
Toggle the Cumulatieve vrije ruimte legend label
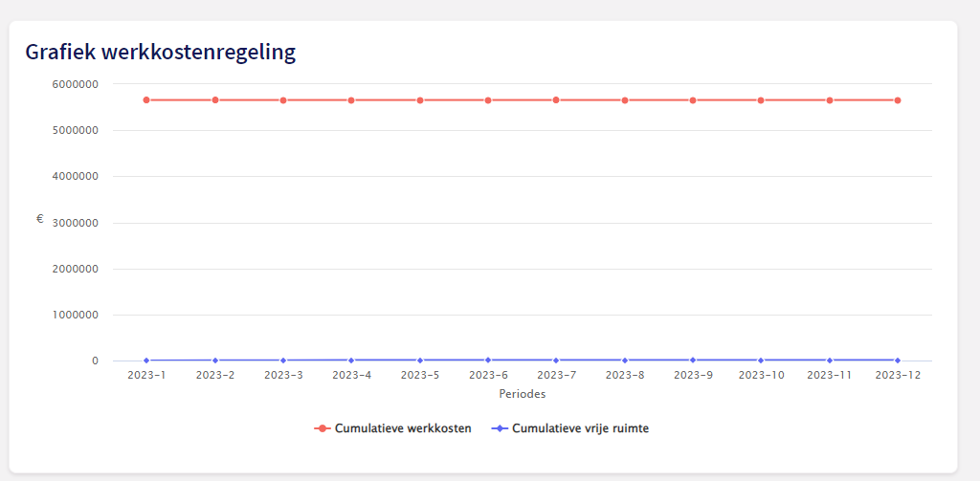point(580,429)
